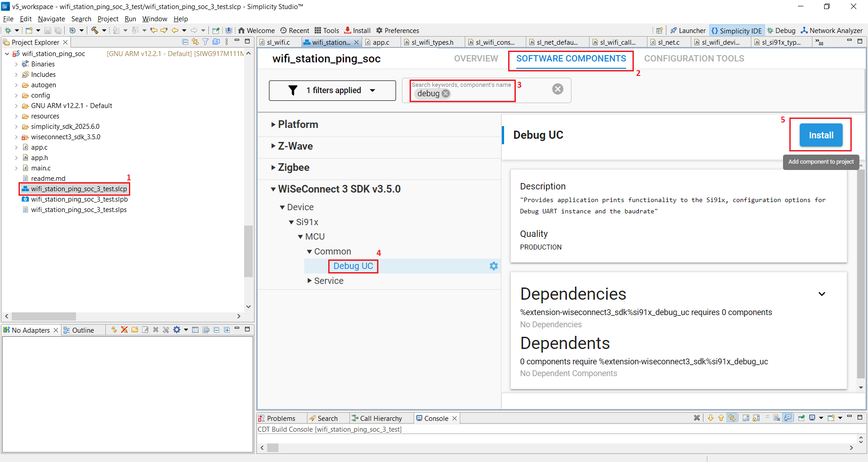Screen dimensions: 868x462
Task: Click the debug bug icon in main toolbar
Action: (8, 30)
